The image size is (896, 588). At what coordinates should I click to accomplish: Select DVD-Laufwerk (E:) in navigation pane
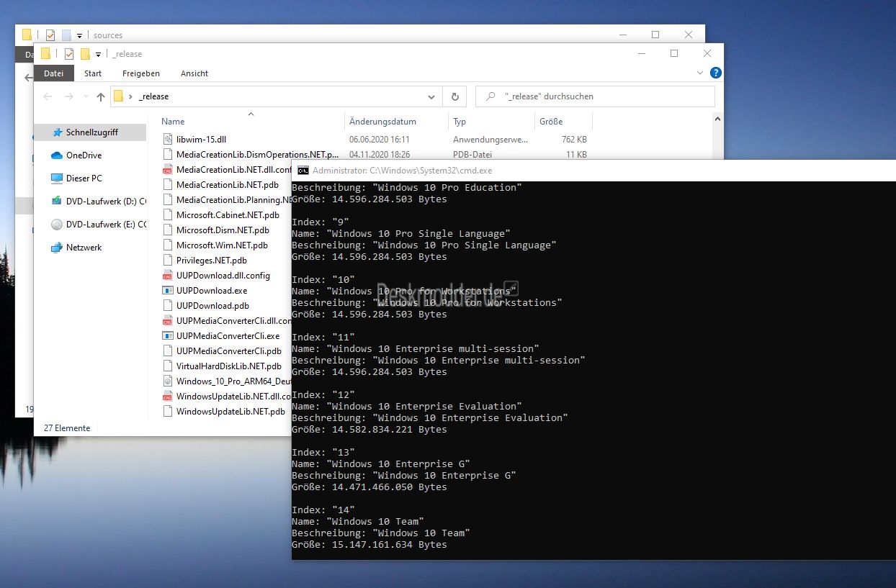(106, 225)
